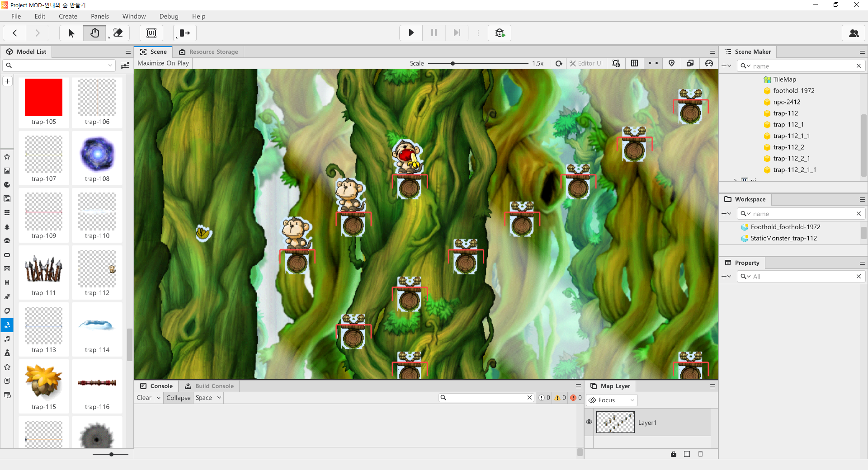Viewport: 868px width, 470px height.
Task: Launch debug play bug icon
Action: (x=500, y=33)
